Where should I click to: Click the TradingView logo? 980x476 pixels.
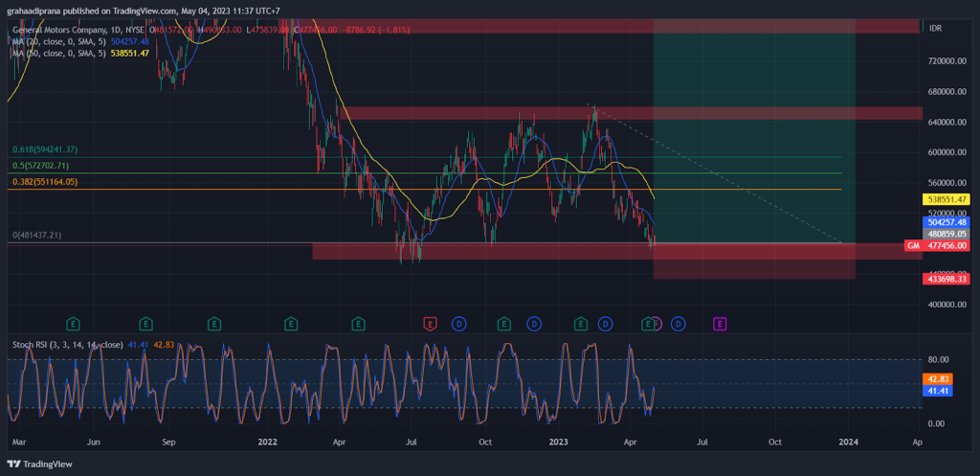click(39, 465)
